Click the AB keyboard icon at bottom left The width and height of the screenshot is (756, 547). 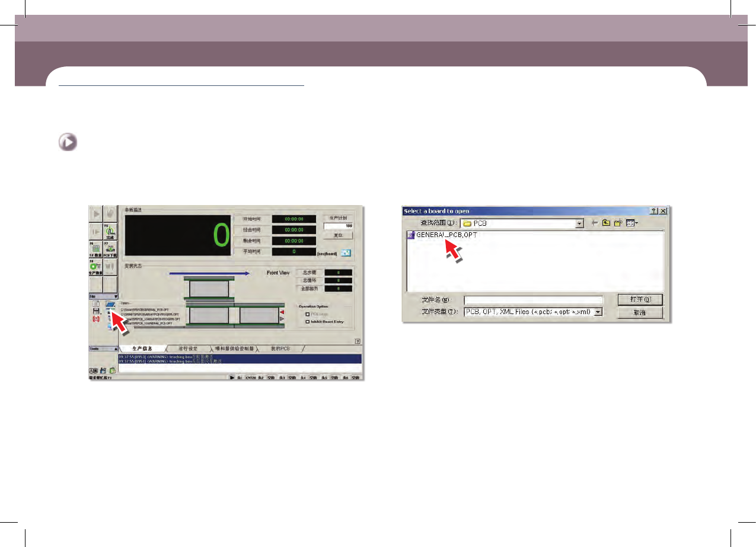coord(94,370)
